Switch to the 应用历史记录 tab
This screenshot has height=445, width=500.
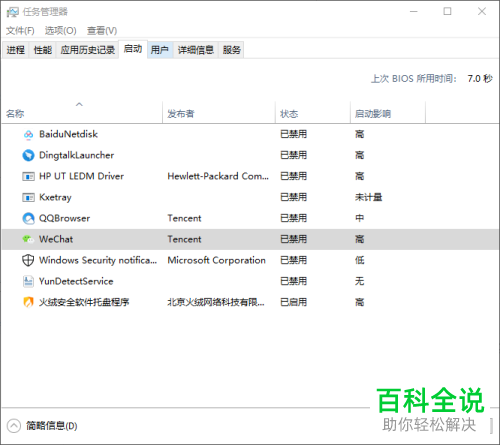click(88, 50)
